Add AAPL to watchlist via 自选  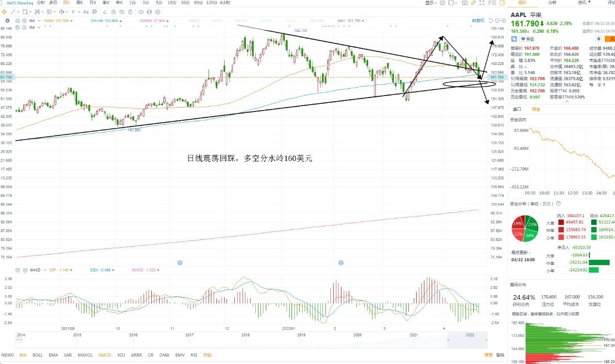pyautogui.click(x=527, y=39)
